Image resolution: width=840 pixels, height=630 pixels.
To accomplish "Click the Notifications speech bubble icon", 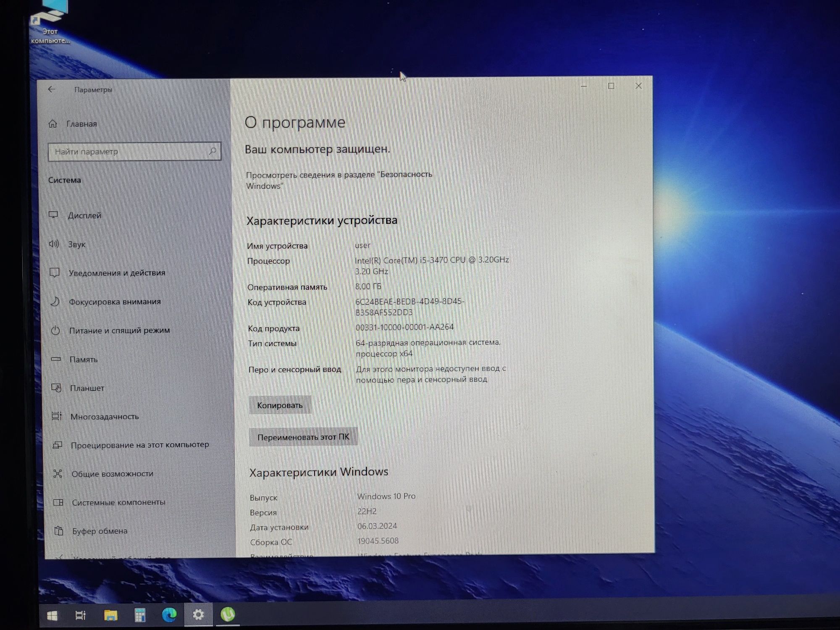I will point(54,273).
